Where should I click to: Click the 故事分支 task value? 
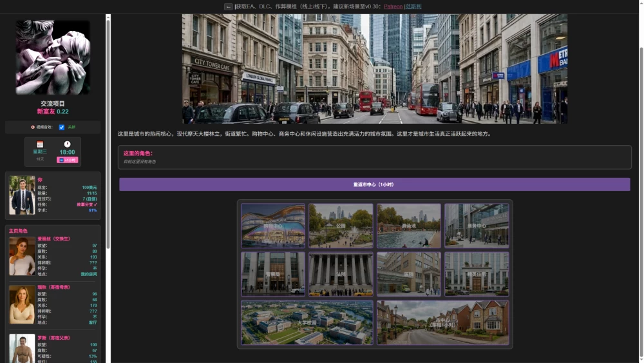87,205
